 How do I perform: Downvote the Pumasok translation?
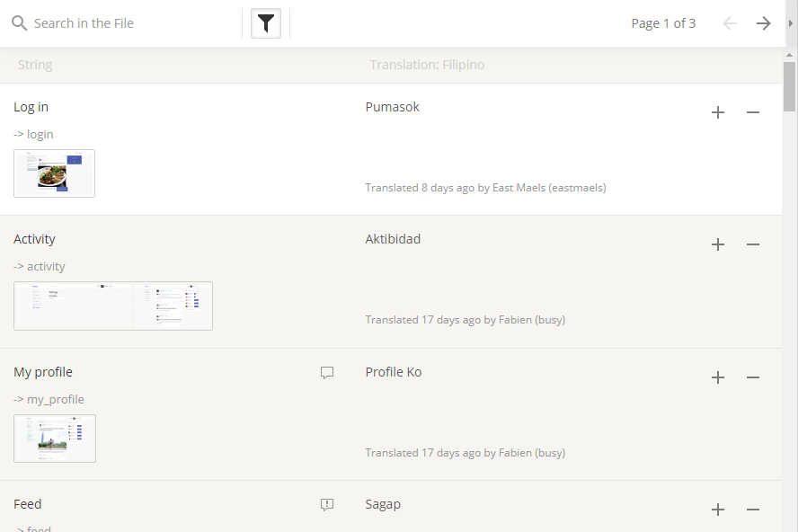click(753, 112)
